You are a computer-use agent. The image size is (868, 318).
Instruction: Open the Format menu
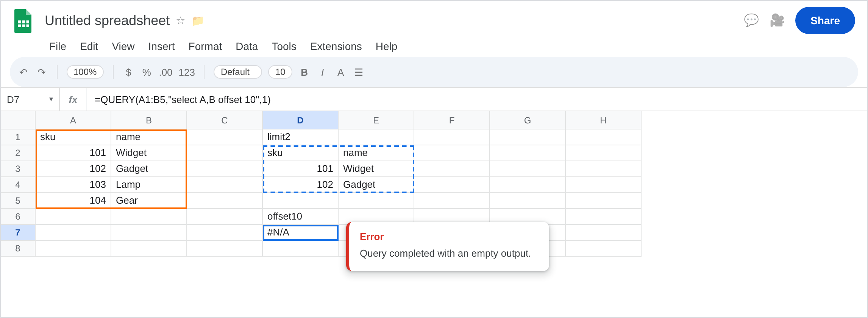click(205, 47)
